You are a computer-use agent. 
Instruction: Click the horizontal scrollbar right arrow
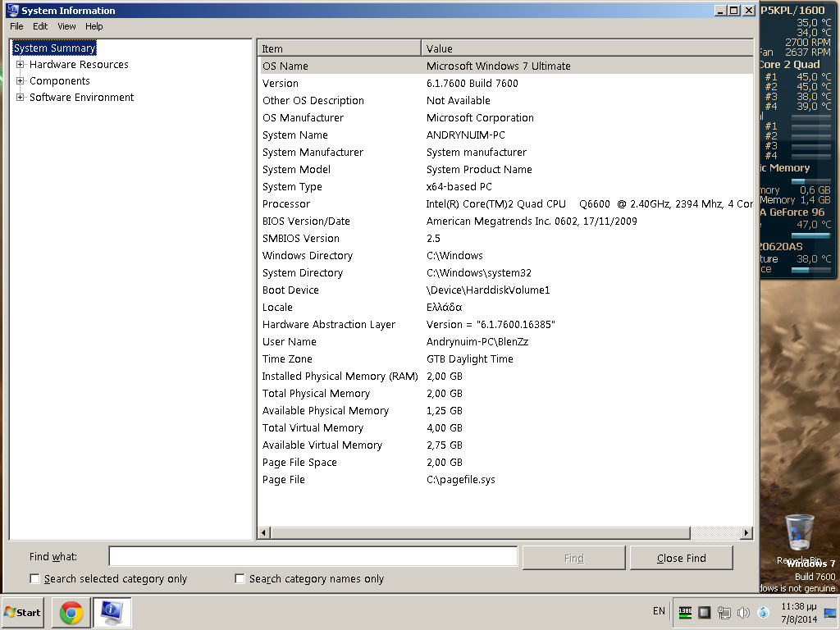[x=746, y=533]
